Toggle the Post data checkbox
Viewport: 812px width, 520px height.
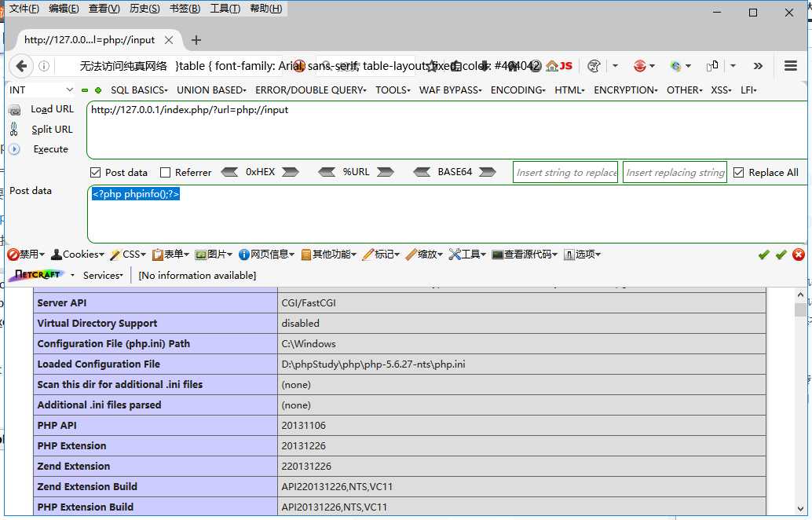(95, 173)
